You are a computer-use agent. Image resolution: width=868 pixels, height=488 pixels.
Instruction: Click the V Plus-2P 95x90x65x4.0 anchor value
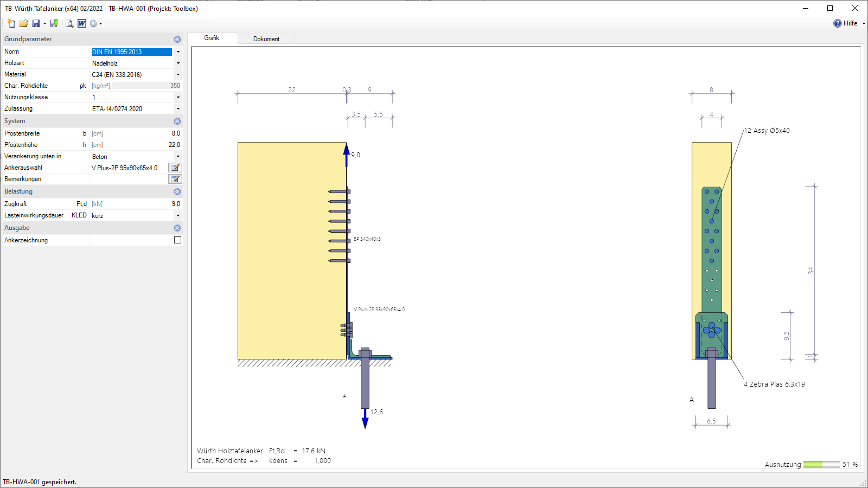pos(125,168)
